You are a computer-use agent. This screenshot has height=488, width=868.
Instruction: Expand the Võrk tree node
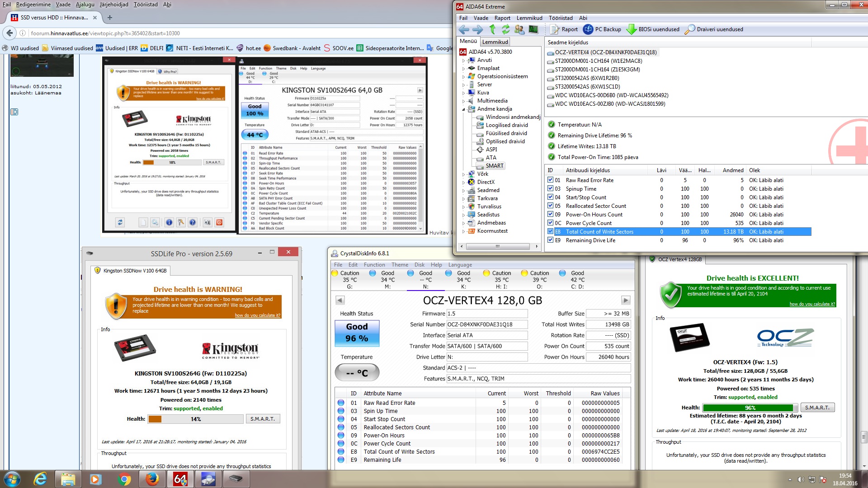tap(463, 174)
